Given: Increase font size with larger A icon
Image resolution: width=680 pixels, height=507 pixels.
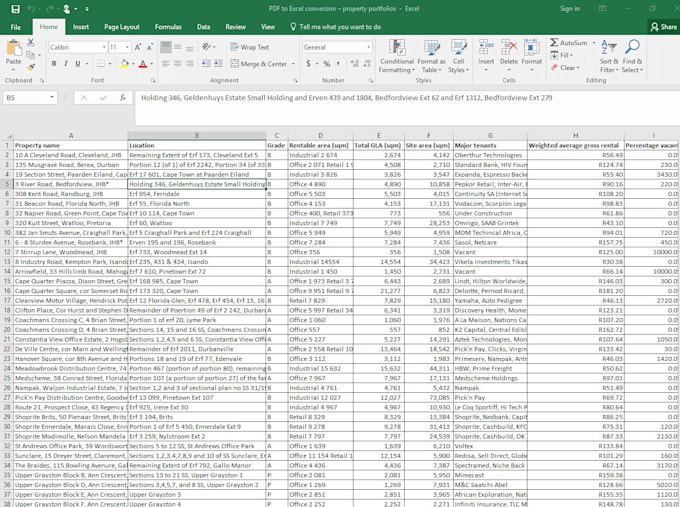Looking at the screenshot, I should click(x=138, y=47).
